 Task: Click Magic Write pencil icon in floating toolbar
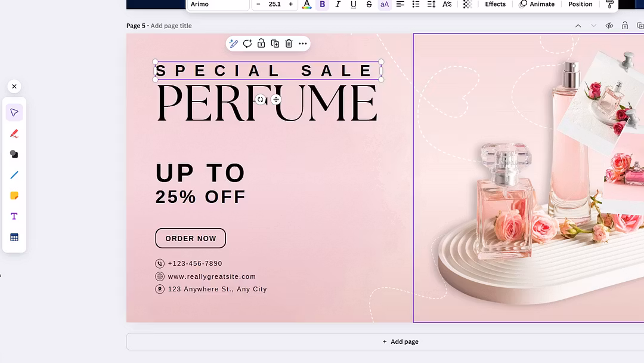click(x=234, y=44)
